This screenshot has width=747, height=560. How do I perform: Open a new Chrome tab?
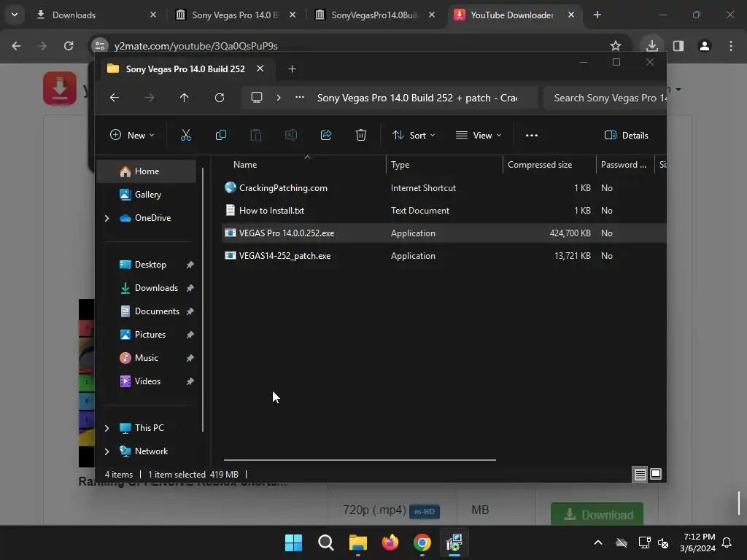(x=597, y=15)
